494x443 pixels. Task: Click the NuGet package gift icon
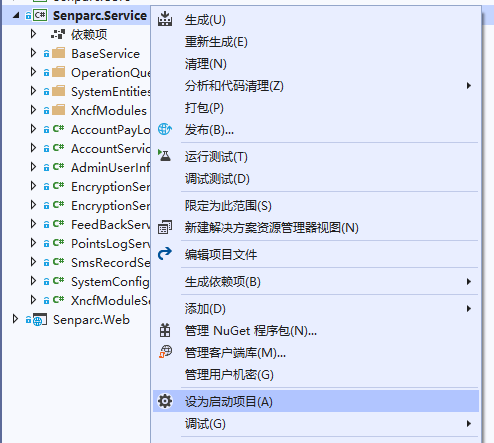(165, 330)
